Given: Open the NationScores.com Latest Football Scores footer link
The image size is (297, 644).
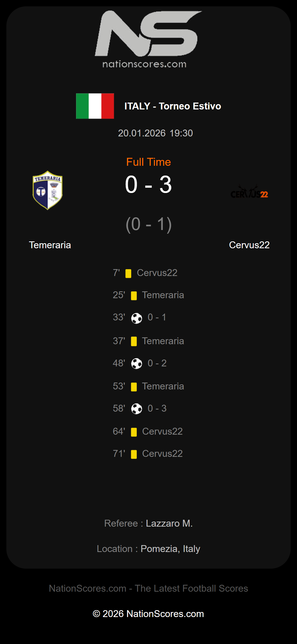Looking at the screenshot, I should click(x=148, y=588).
